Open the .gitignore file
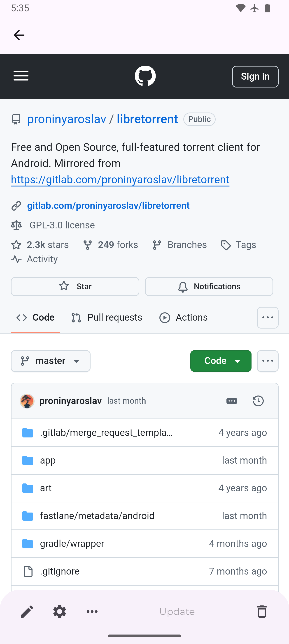289x644 pixels. [60, 571]
